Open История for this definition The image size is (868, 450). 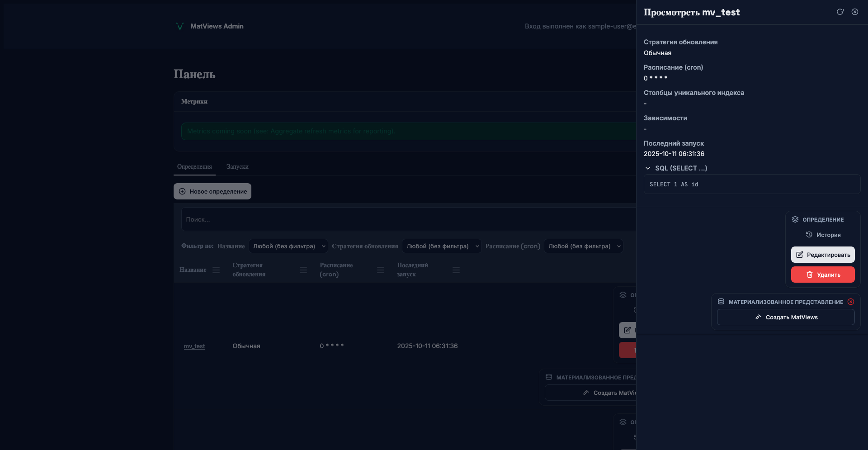pos(823,235)
